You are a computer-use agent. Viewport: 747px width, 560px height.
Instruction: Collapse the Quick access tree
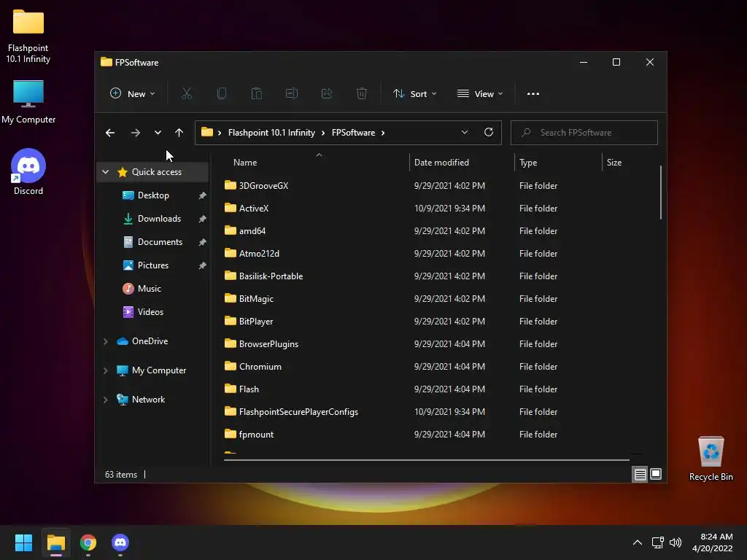(x=105, y=172)
